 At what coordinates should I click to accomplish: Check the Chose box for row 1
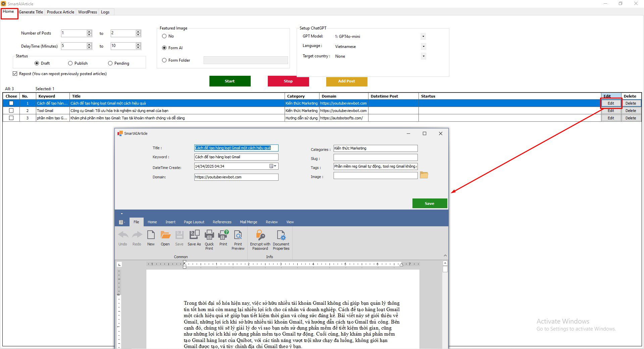click(11, 103)
